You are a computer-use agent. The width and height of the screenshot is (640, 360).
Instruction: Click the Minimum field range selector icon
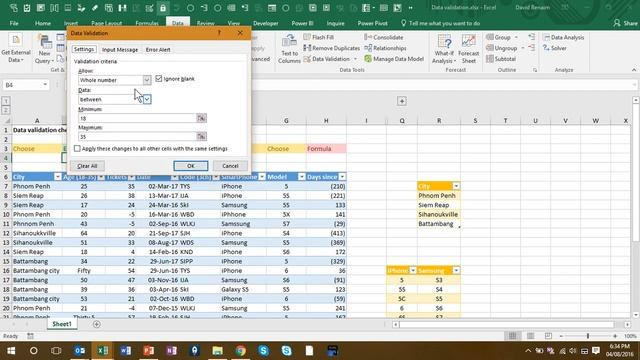[x=201, y=118]
